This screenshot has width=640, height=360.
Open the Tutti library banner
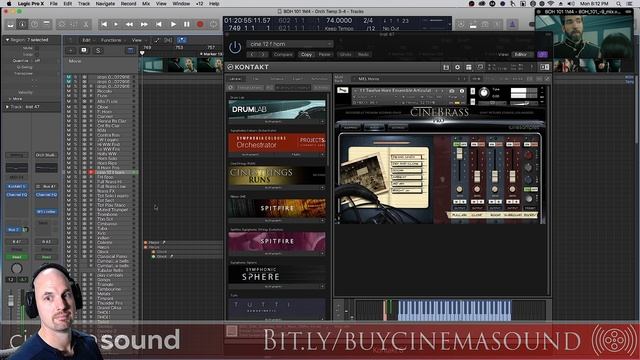point(277,307)
